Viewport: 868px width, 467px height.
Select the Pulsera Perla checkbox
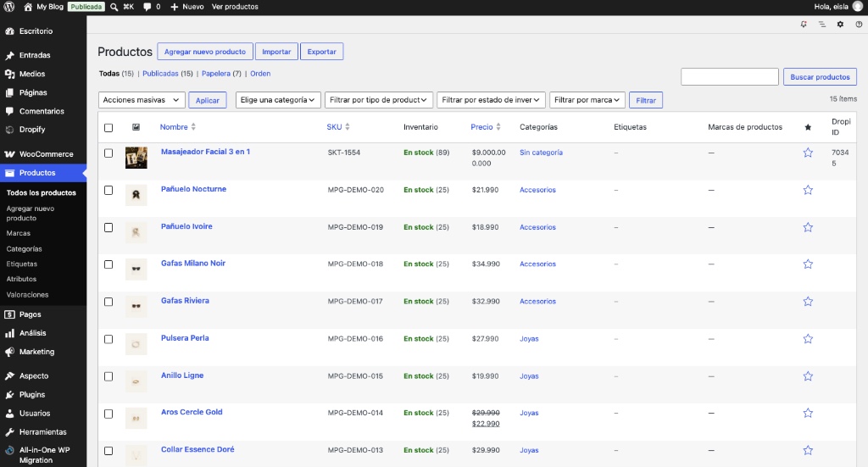click(108, 339)
